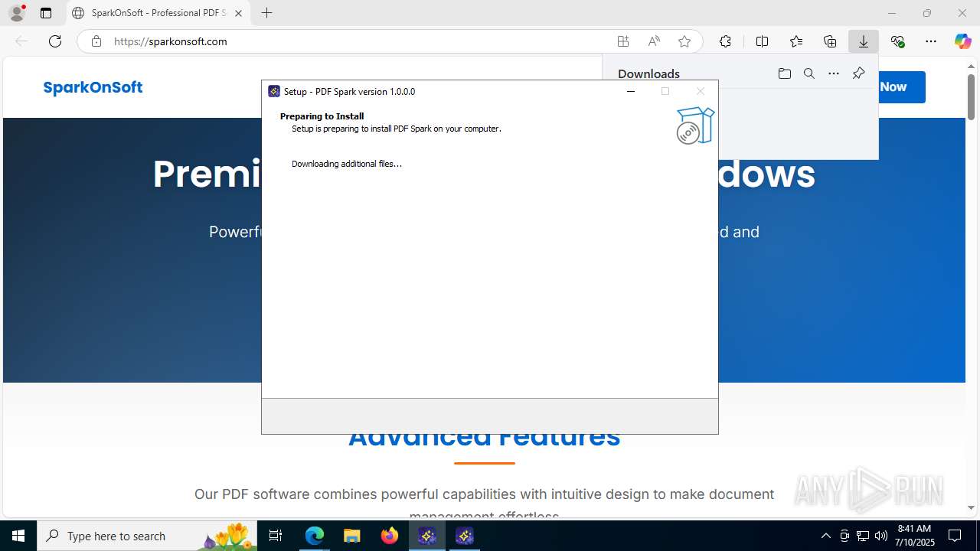This screenshot has width=980, height=551.
Task: Open File Explorer from the taskbar
Action: tap(351, 536)
